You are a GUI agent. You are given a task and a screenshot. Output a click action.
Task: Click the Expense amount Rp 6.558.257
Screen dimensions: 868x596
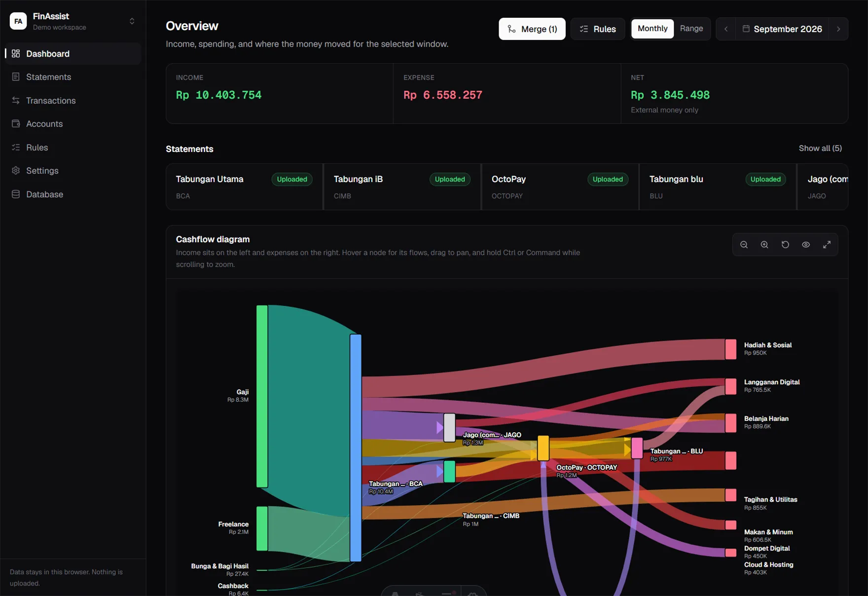point(443,95)
